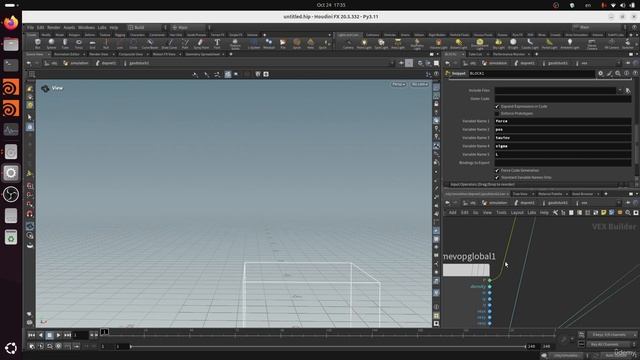Toggle the viewport lock camera icon
640x360 pixels.
[436, 104]
